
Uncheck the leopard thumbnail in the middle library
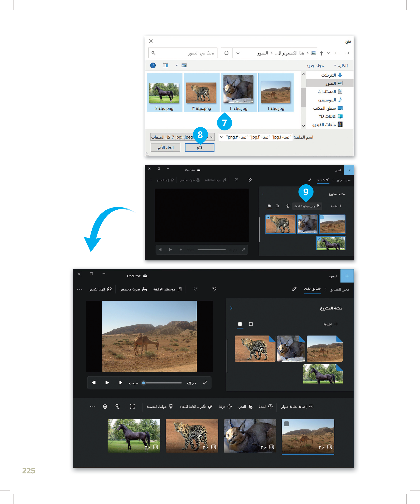(x=268, y=217)
